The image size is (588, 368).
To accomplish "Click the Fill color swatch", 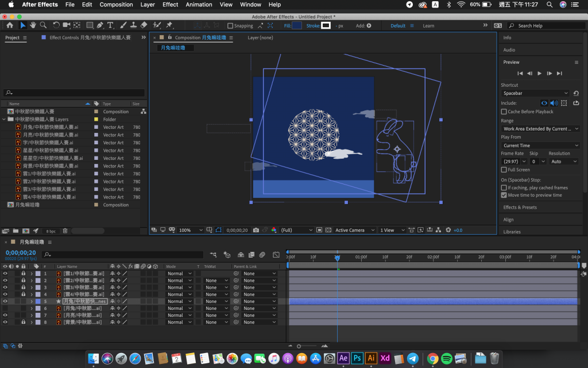I will tap(297, 26).
